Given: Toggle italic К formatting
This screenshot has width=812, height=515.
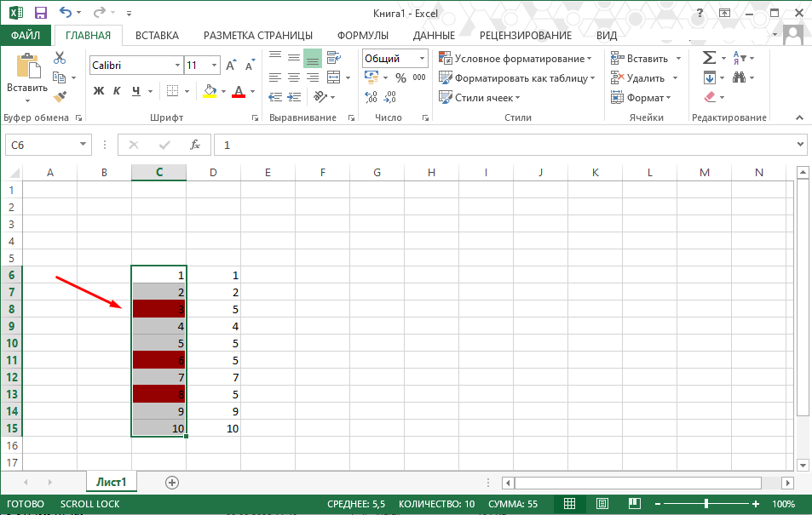Looking at the screenshot, I should click(x=117, y=91).
